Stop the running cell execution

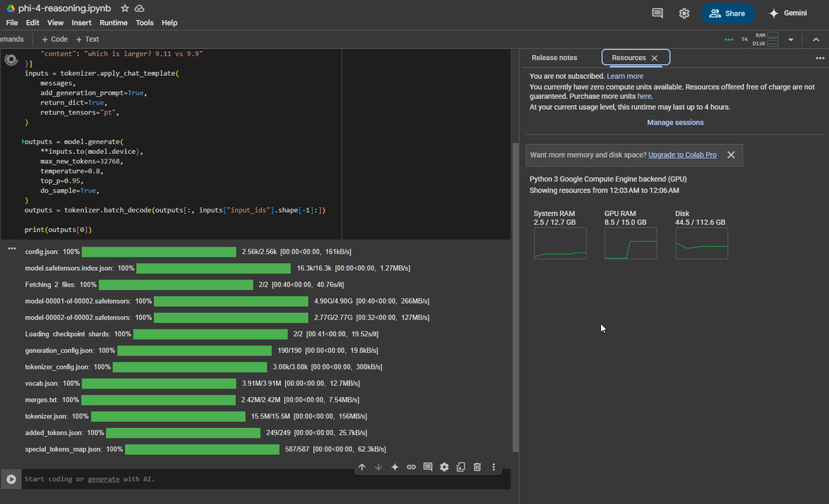11,60
